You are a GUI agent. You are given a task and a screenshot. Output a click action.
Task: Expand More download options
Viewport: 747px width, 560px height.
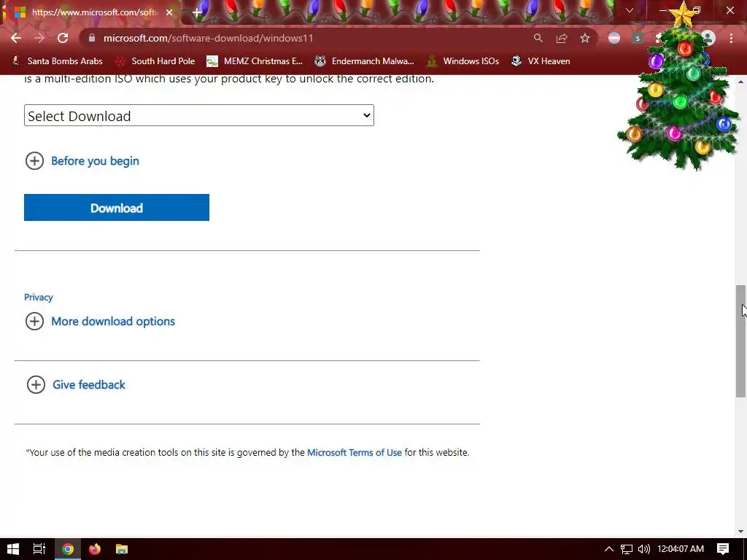click(x=100, y=322)
